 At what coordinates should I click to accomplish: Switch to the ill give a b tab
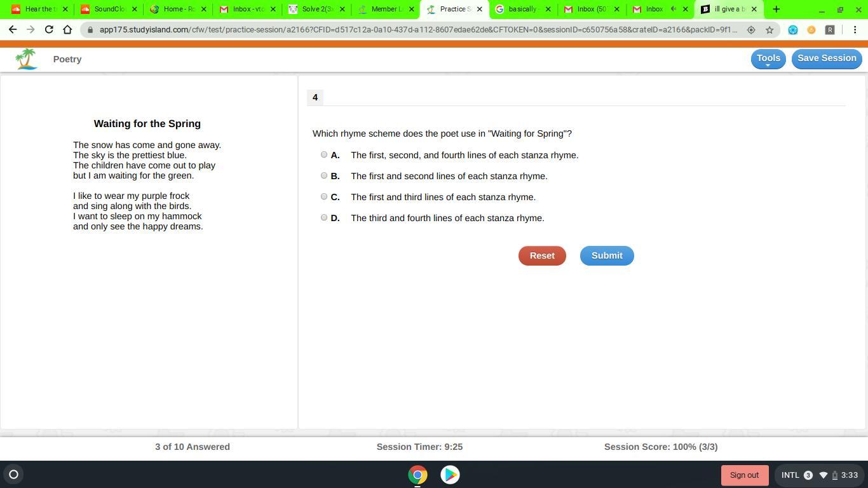tap(729, 9)
